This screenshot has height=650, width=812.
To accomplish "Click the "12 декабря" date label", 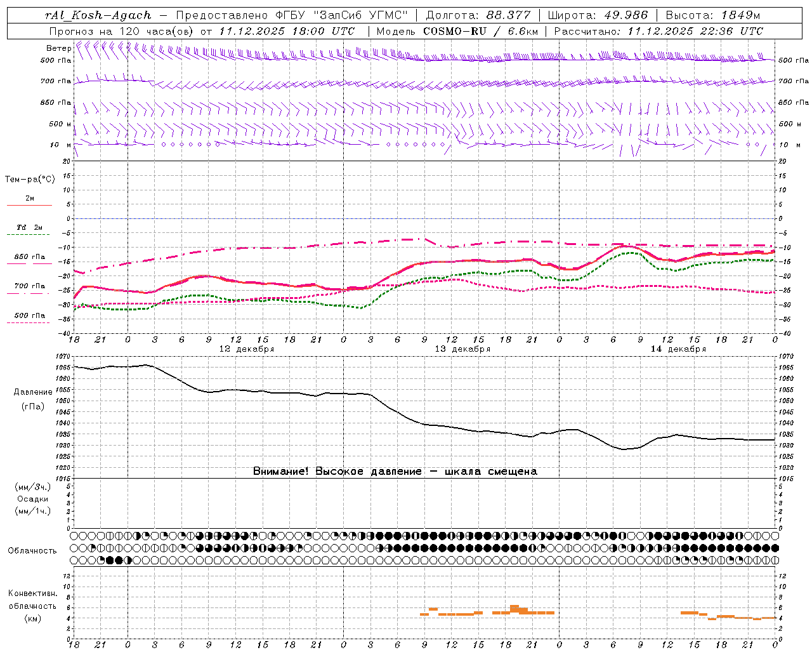I will (247, 349).
